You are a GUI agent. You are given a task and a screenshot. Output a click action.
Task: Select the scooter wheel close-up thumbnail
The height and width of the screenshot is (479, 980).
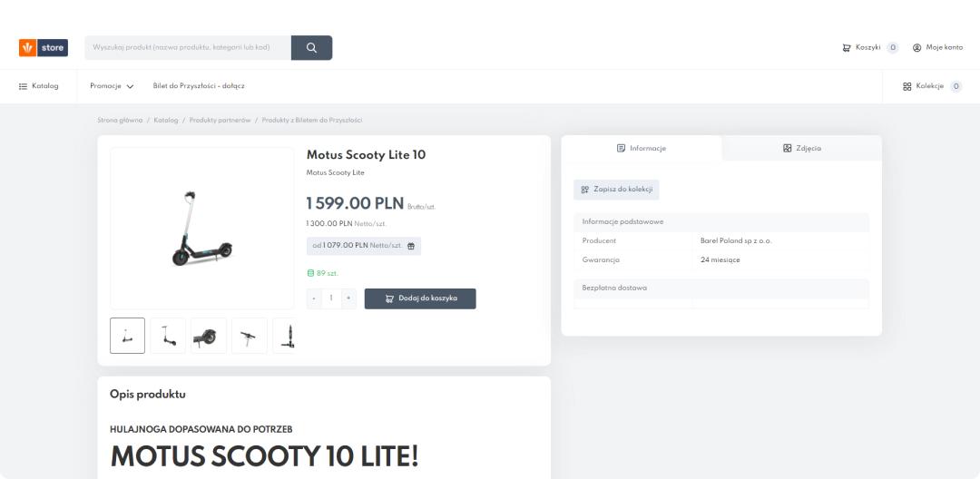coord(208,336)
